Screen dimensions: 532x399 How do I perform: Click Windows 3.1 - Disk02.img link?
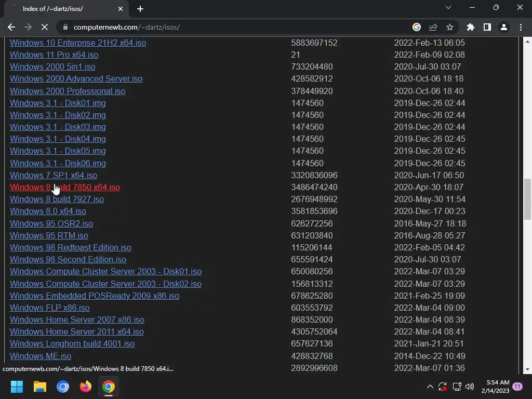(x=58, y=115)
